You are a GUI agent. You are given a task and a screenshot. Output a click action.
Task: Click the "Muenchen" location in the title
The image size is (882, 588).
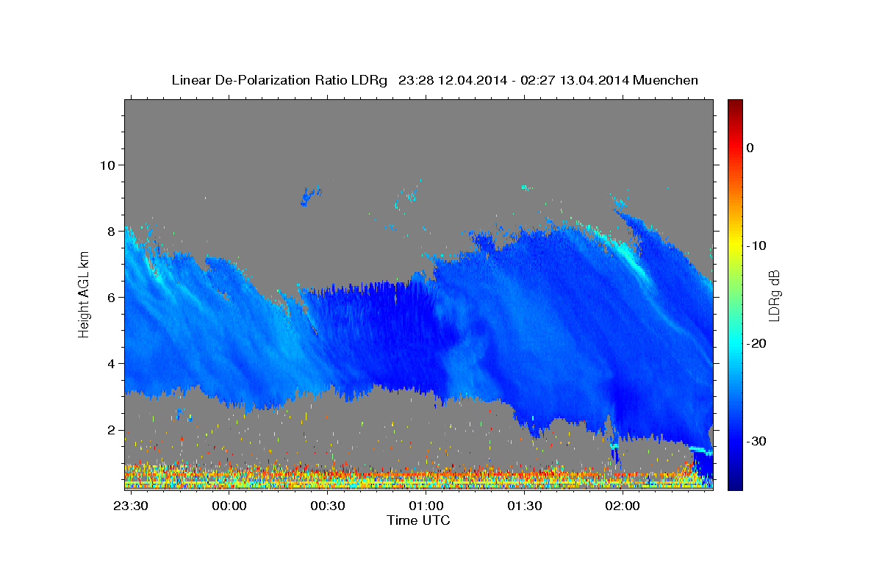pos(666,80)
